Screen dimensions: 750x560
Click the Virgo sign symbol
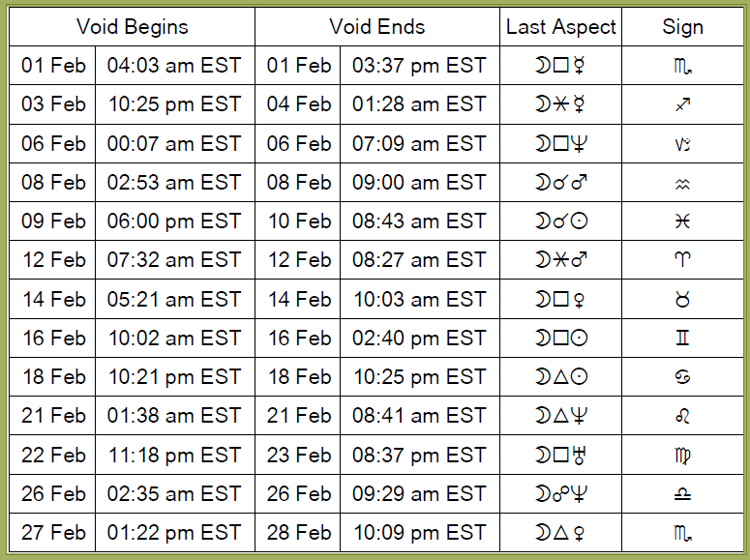pos(682,456)
